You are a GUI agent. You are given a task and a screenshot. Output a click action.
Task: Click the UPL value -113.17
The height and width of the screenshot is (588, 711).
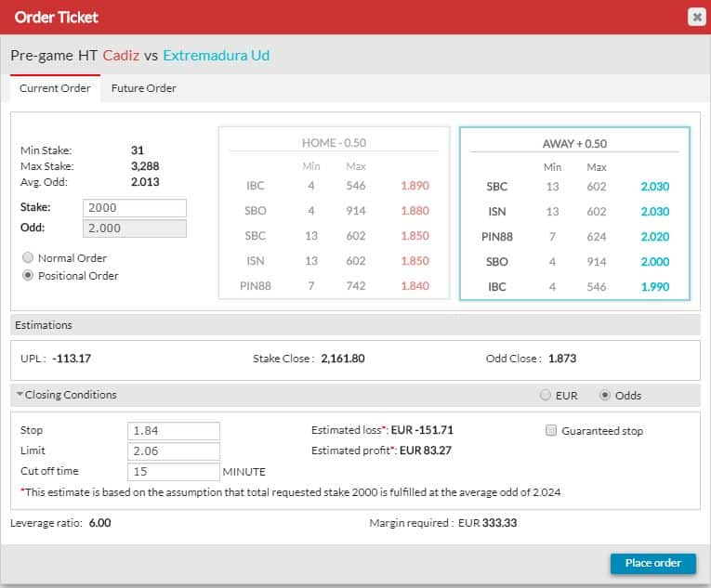click(72, 359)
